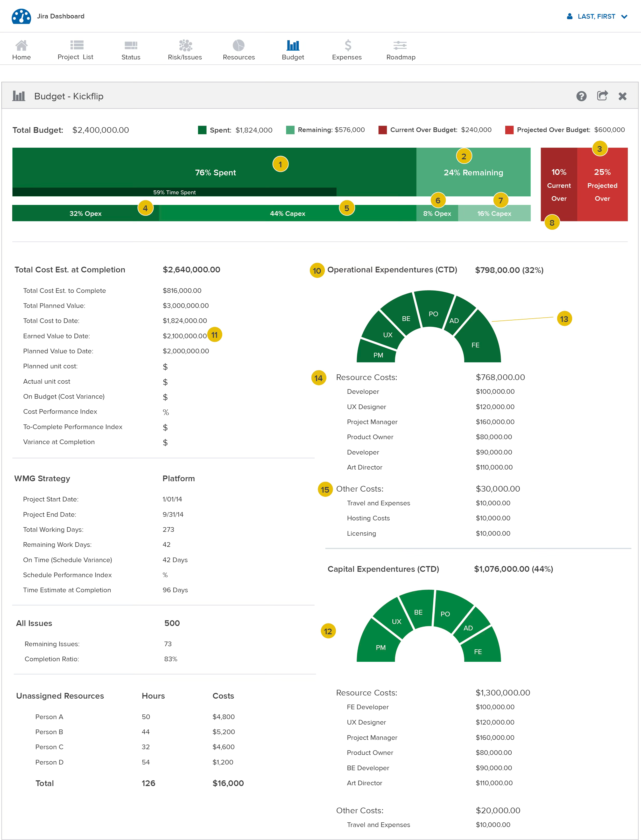Open the Status page icon
The width and height of the screenshot is (641, 840).
coord(131,45)
